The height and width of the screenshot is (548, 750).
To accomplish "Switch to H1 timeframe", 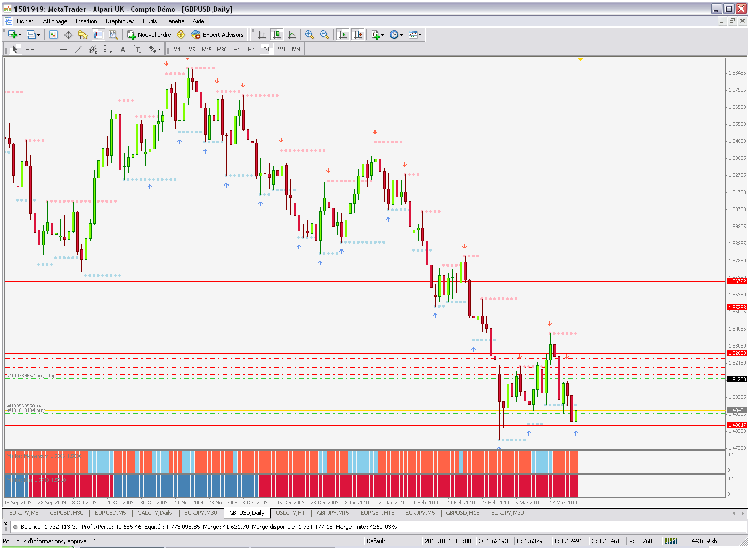I will (236, 49).
